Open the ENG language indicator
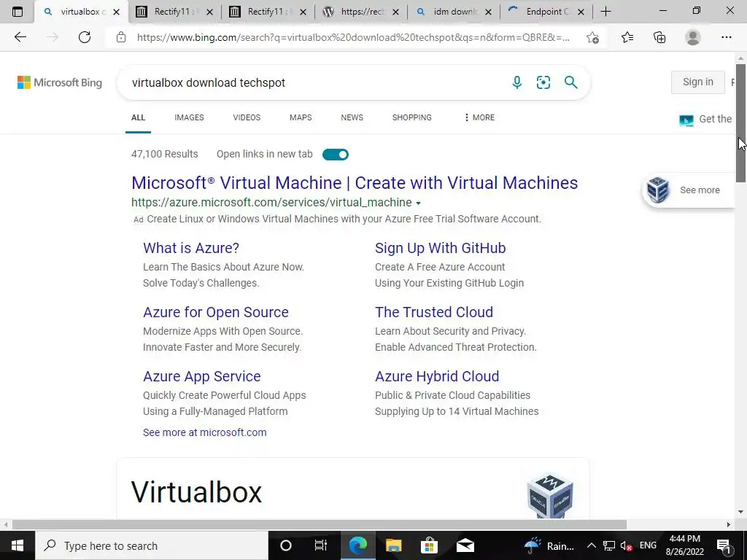The width and height of the screenshot is (747, 560). point(648,545)
